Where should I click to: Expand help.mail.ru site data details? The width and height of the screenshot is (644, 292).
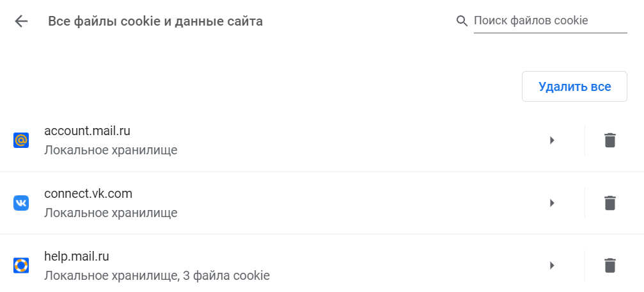tap(552, 265)
